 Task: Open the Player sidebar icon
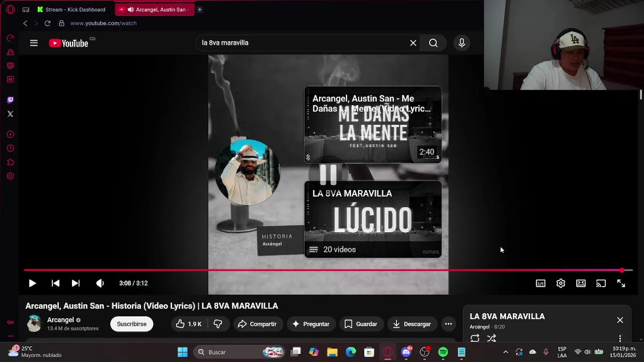point(10,135)
